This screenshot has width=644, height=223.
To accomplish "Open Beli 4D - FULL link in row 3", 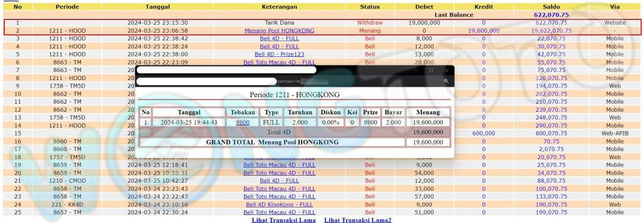I will (279, 39).
